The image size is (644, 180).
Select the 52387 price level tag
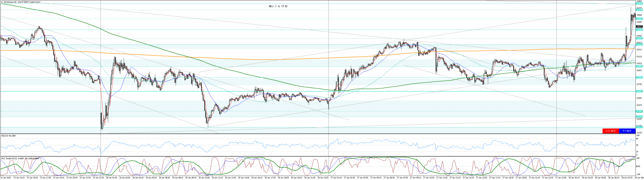coord(639,111)
